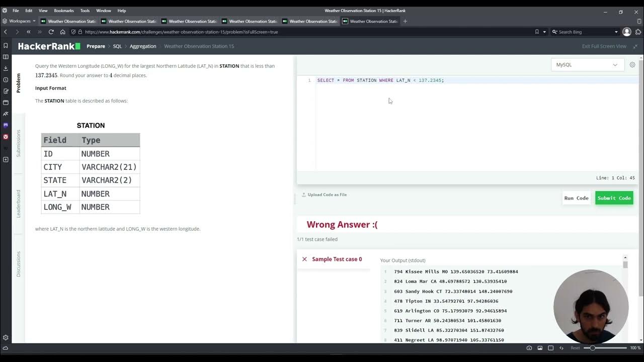Viewport: 644px width, 362px height.
Task: Select the Problem side tab
Action: (19, 83)
